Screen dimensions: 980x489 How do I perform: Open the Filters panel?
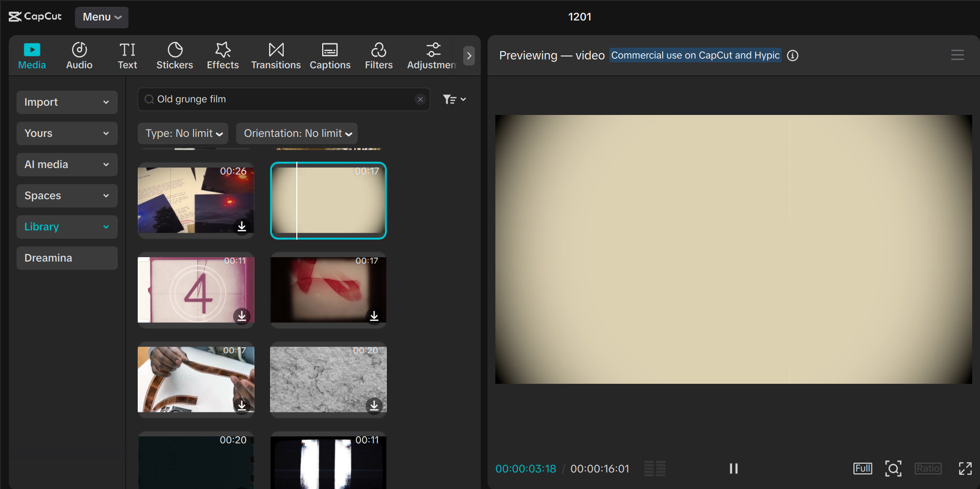point(379,55)
